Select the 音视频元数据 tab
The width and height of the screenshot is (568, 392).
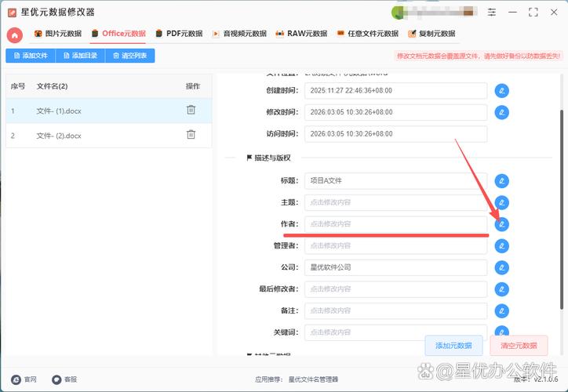(239, 34)
